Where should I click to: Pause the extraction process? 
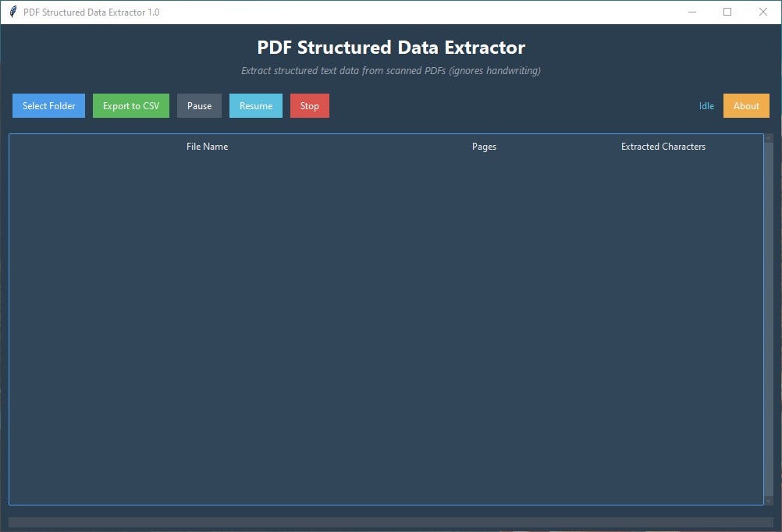tap(200, 106)
